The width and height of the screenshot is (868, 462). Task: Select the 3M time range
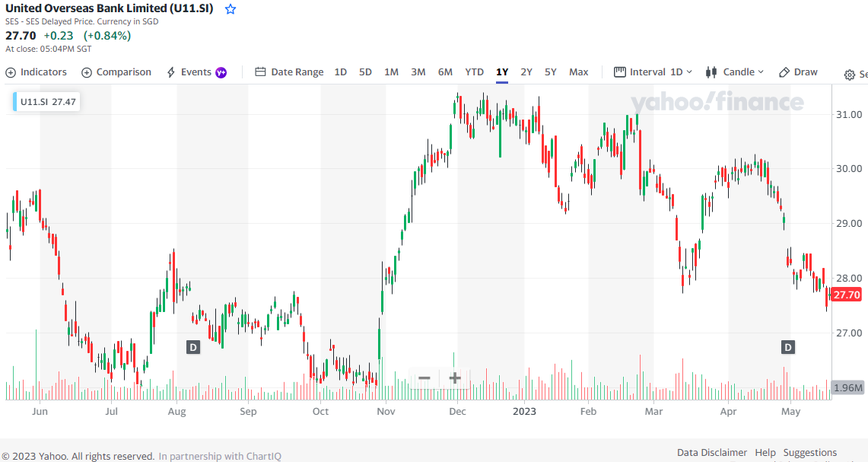(418, 72)
